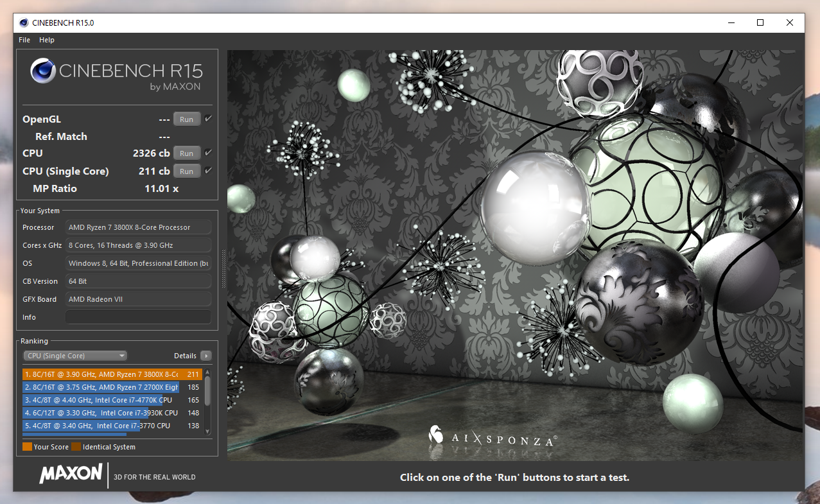Screen dimensions: 820x504
Task: Select the Core i7-3770 ranking row
Action: coord(112,426)
